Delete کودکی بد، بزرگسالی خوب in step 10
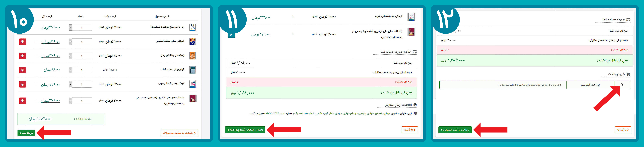 (22, 84)
